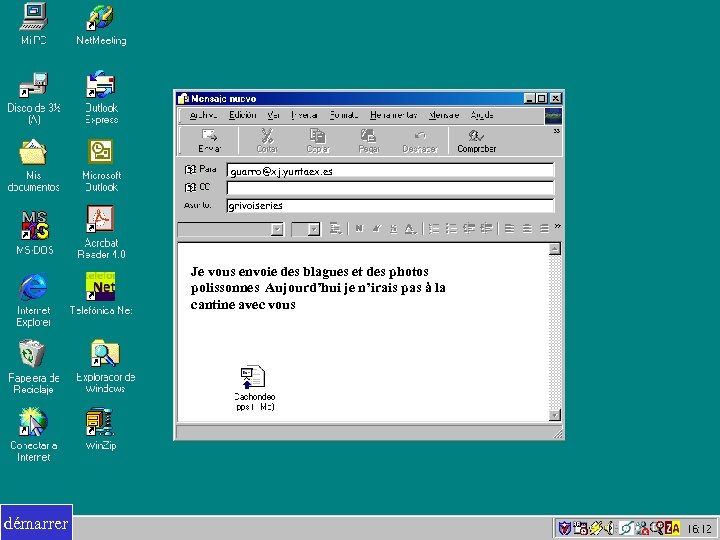Select the MS-DOS desktop icon
Screen dimensions: 720x540
pos(34,233)
